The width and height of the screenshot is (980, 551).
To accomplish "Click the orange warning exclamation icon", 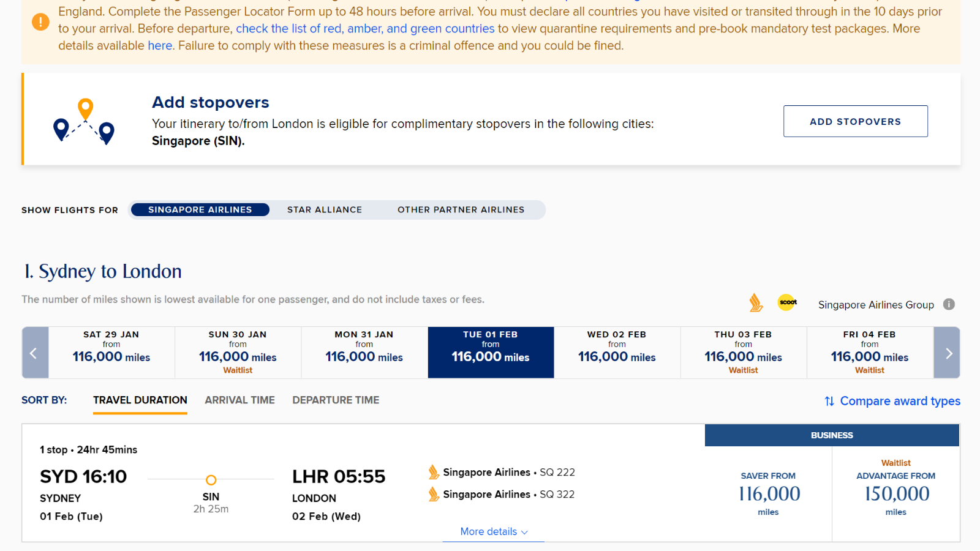I will point(40,23).
